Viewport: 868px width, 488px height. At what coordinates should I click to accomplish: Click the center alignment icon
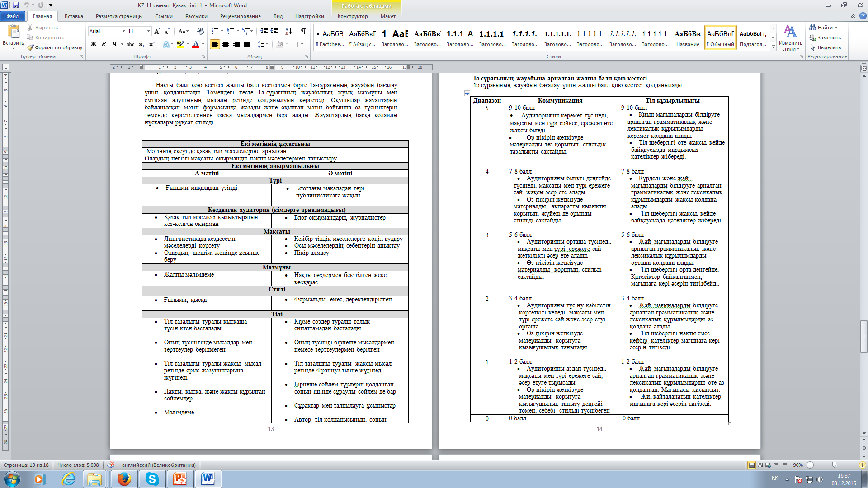[226, 44]
